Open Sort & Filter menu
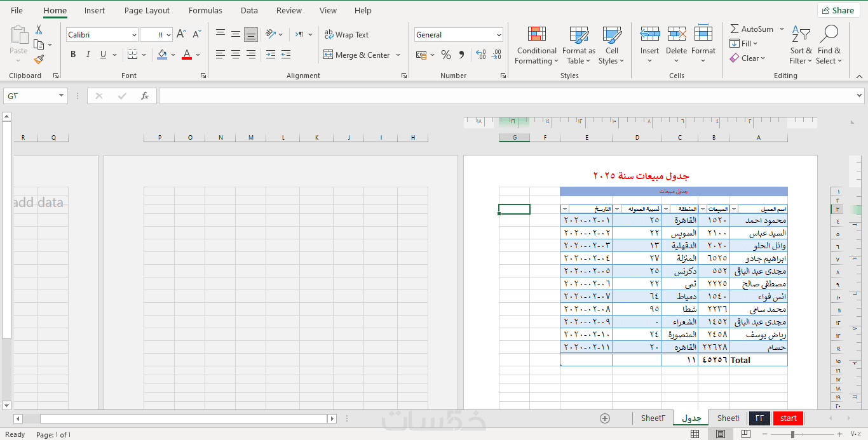This screenshot has height=440, width=868. coord(801,45)
